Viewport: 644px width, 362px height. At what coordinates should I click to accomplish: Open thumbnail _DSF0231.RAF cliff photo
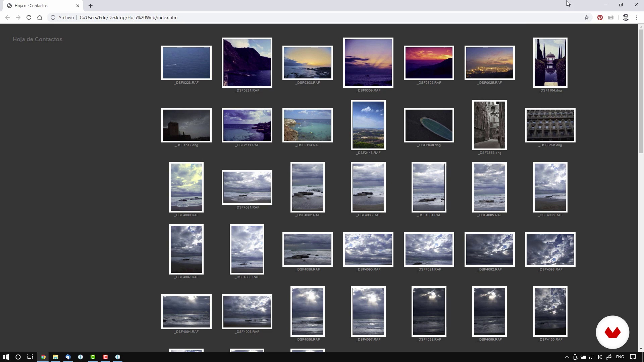click(x=247, y=63)
